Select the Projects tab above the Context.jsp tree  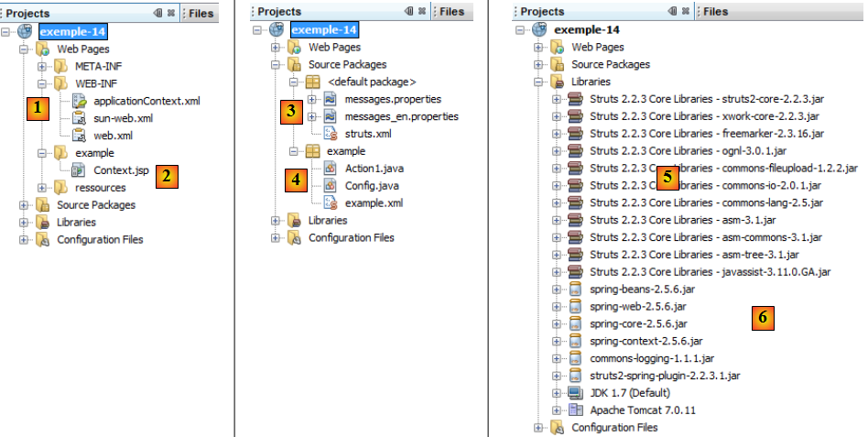[28, 14]
